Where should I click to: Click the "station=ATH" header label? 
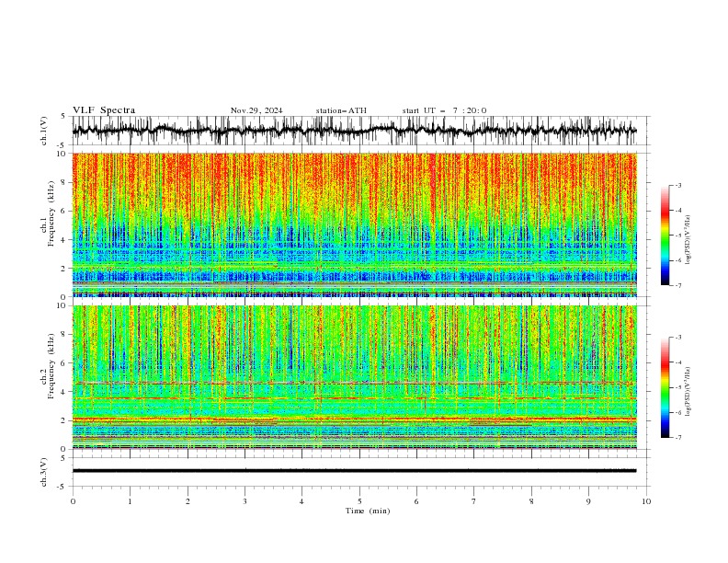(x=341, y=110)
